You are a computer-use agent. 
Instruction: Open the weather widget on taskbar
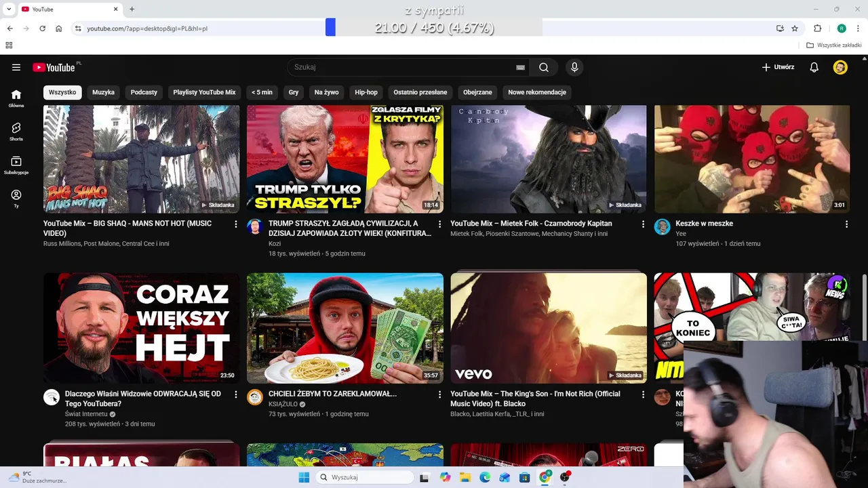(x=37, y=477)
